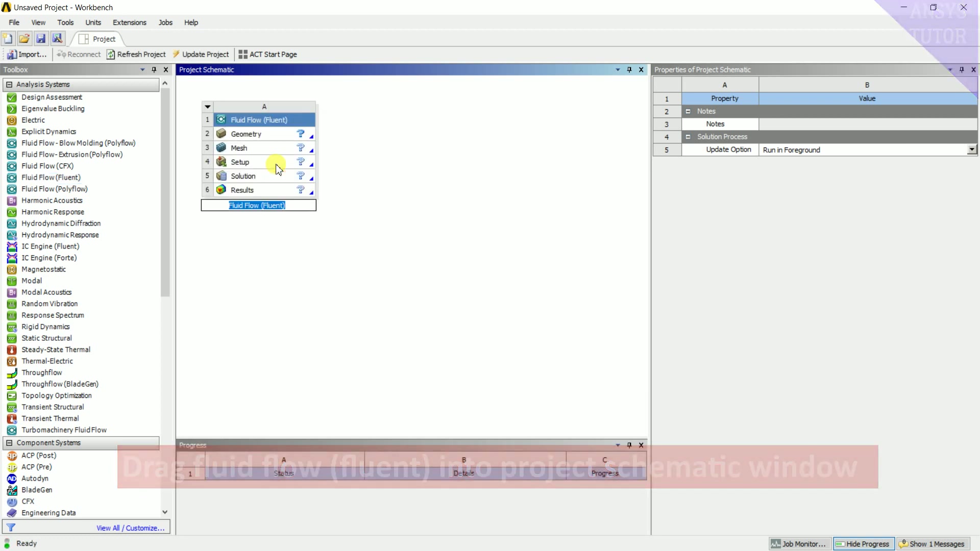Collapse the Solution Process property group
Image resolution: width=980 pixels, height=551 pixels.
(688, 137)
